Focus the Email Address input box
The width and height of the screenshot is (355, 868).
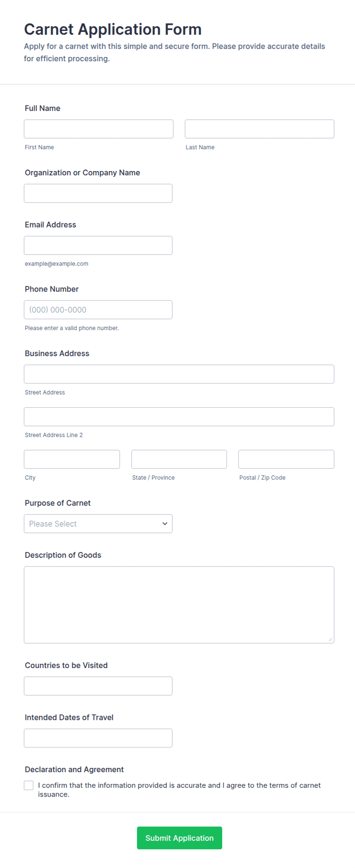point(98,245)
